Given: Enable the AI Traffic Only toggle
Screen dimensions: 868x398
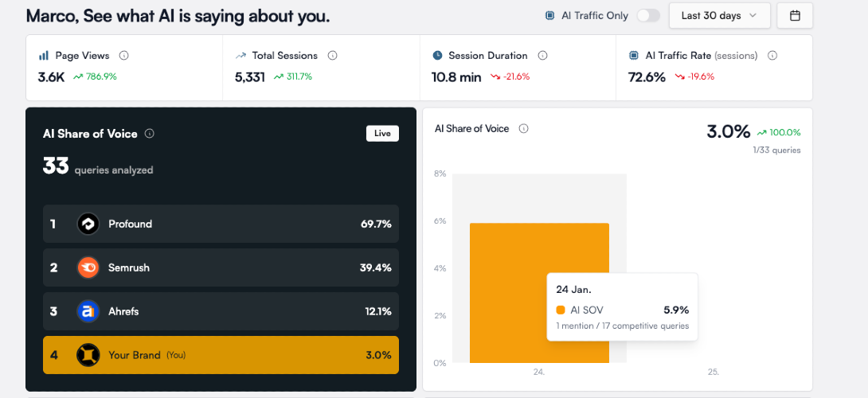Looking at the screenshot, I should [648, 16].
